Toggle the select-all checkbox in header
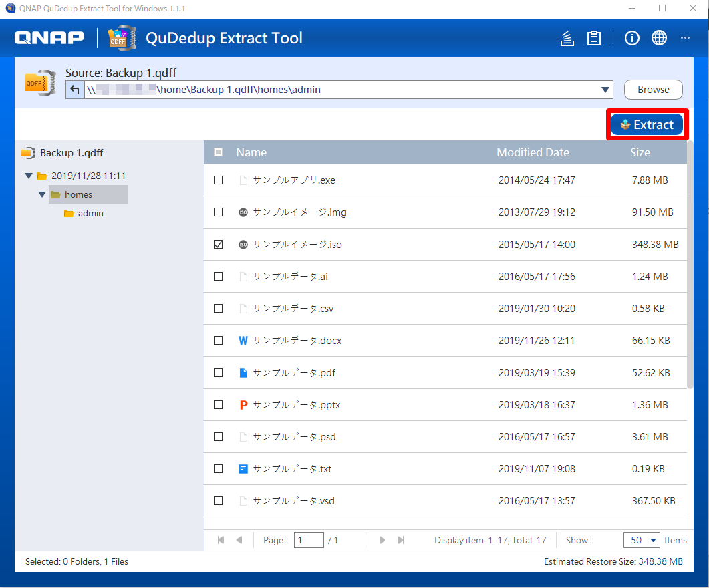Screen dimensions: 709x588 click(x=218, y=152)
